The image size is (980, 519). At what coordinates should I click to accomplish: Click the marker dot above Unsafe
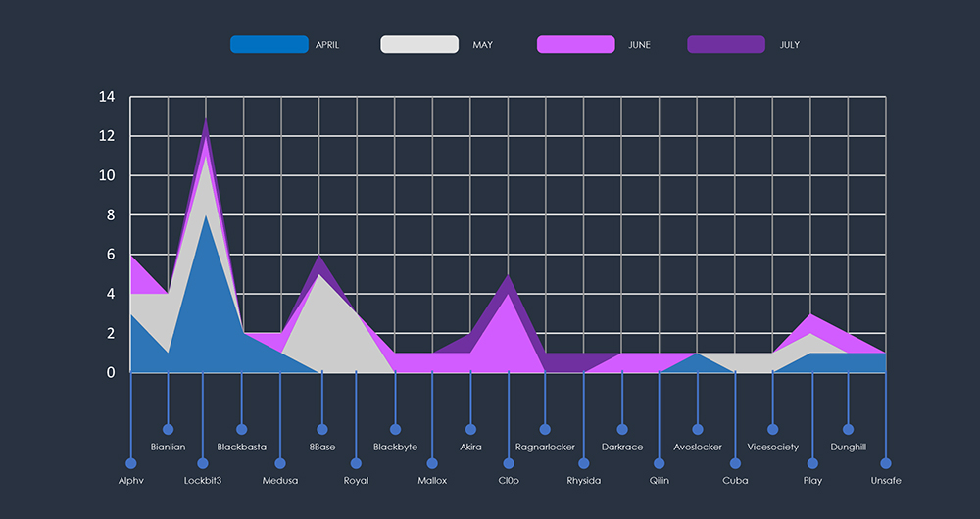(886, 463)
